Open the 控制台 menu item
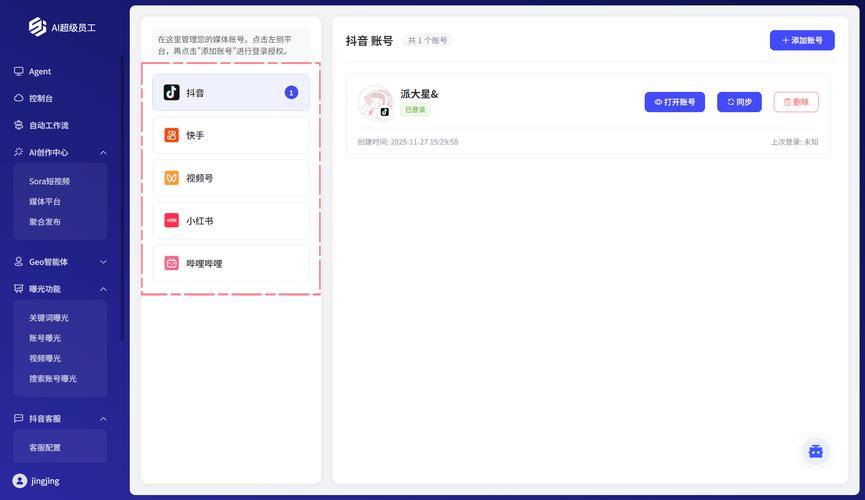 pyautogui.click(x=41, y=99)
